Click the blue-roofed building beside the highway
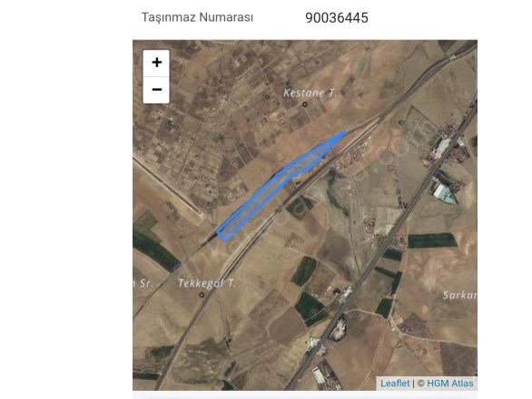Screen dimensions: 532x399 444,195
